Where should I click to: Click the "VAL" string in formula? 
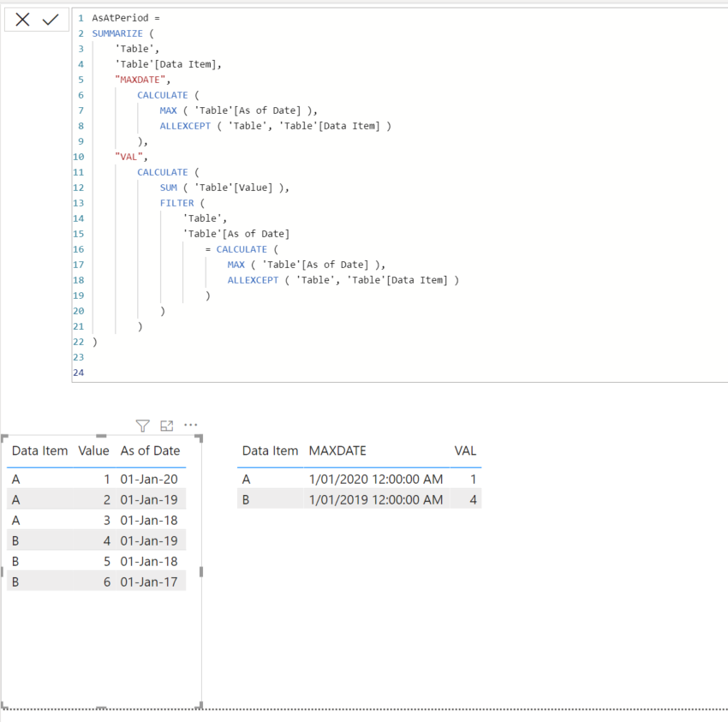coord(128,157)
